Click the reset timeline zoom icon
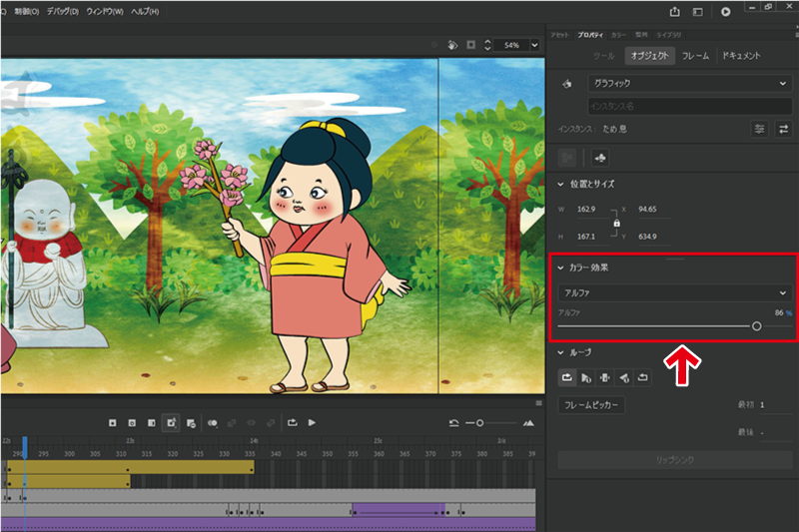799x532 pixels. pos(453,423)
